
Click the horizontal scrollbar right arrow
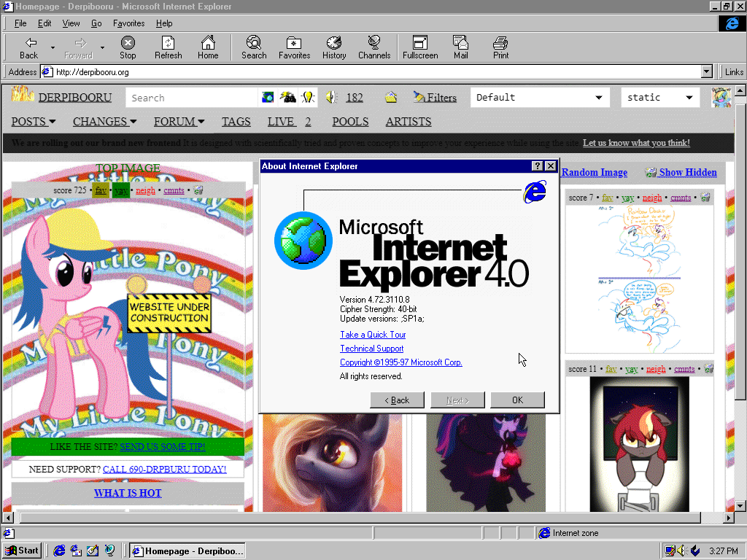pos(729,517)
